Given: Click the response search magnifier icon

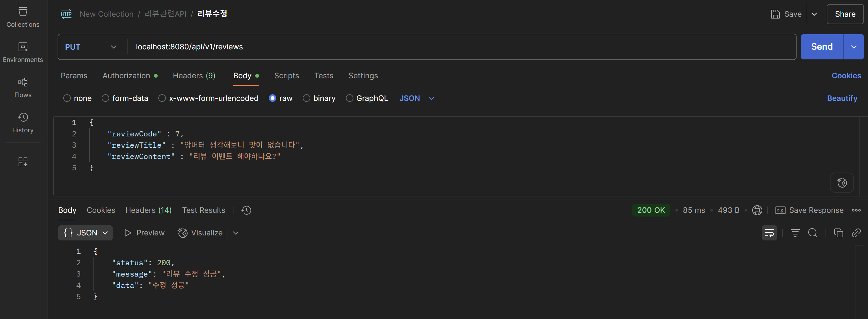Looking at the screenshot, I should [x=812, y=233].
